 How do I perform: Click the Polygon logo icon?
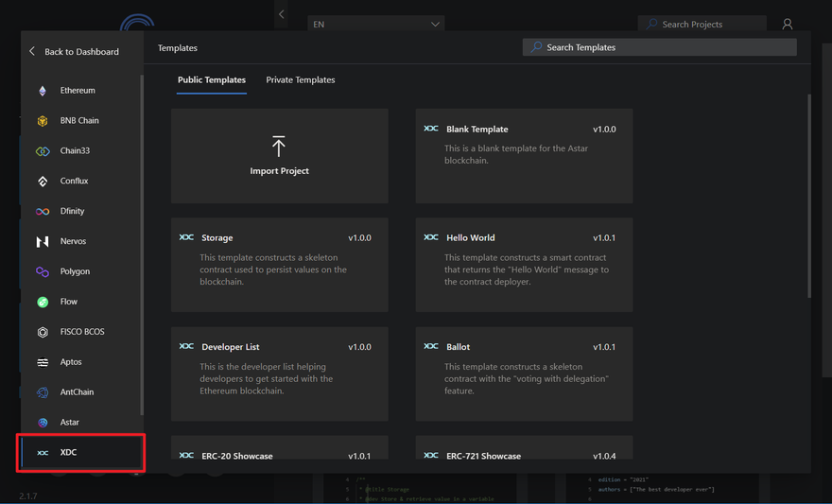pyautogui.click(x=43, y=271)
